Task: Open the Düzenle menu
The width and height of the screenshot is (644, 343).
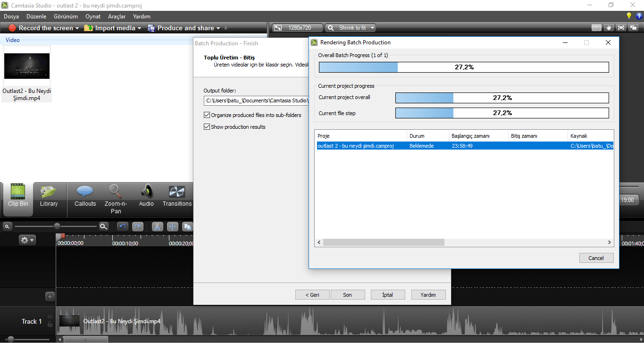Action: 36,16
